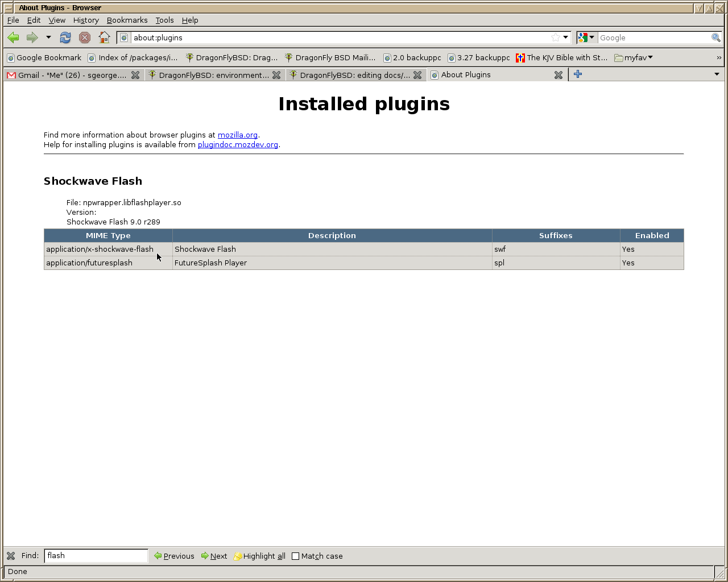Viewport: 728px width, 582px height.
Task: Bookmark this page with the star icon
Action: point(555,38)
